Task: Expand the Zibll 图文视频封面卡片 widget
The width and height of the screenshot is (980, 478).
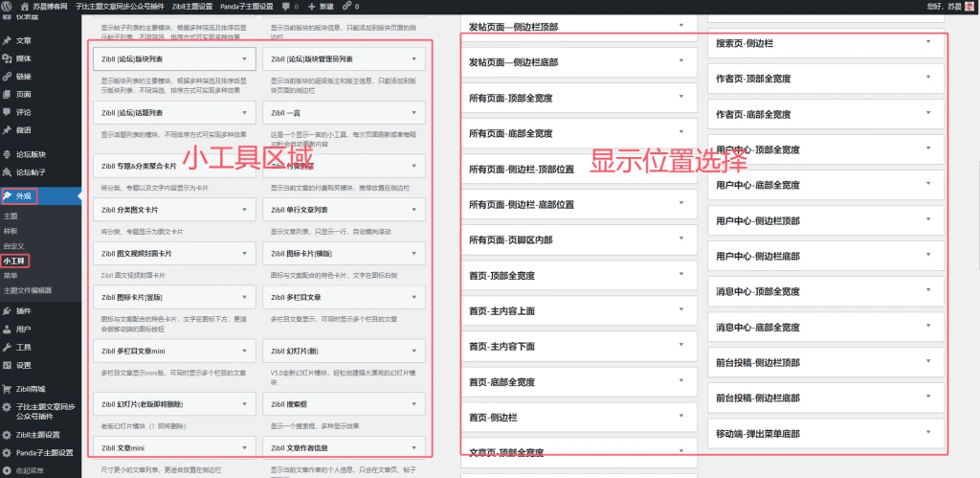Action: [244, 254]
